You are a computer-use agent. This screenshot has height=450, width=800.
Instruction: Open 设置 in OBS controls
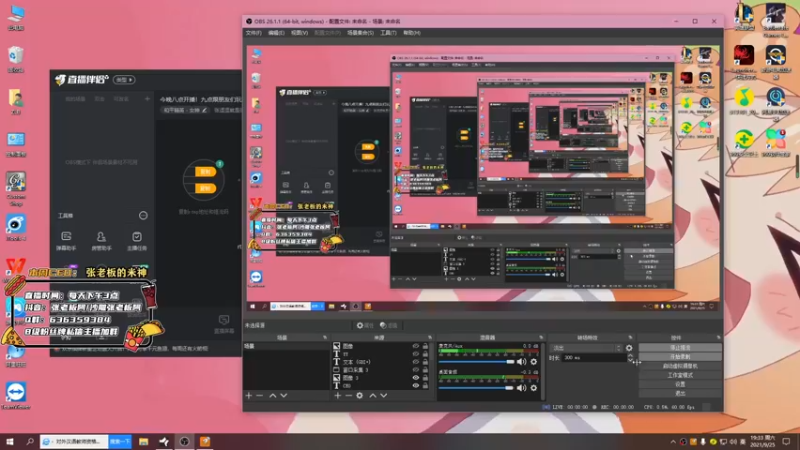click(680, 384)
